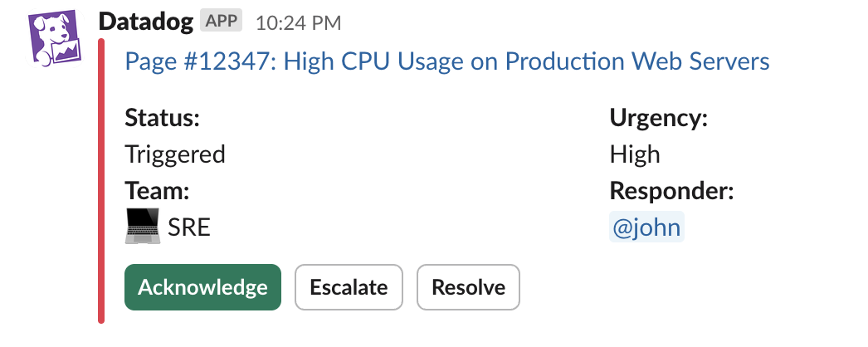Open the Datadog sender name profile
This screenshot has width=868, height=347.
[x=146, y=22]
